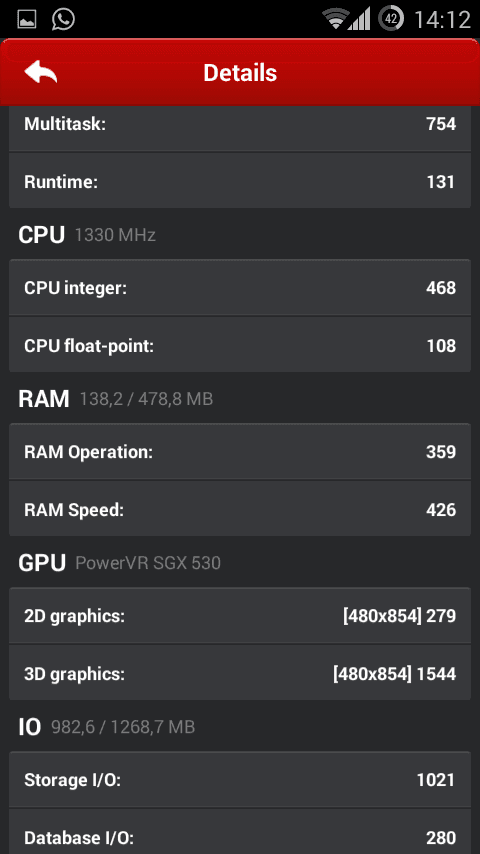The height and width of the screenshot is (854, 480).
Task: Select the Multitask score row
Action: pos(240,127)
